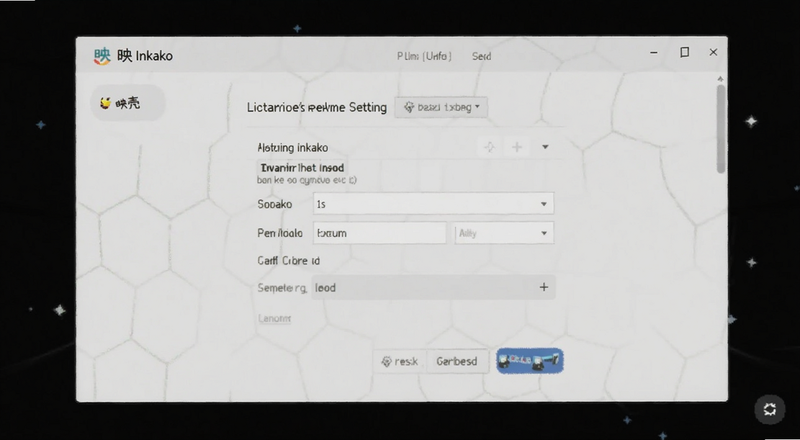The width and height of the screenshot is (800, 440).
Task: Click the blue button beside Garbesd
Action: pos(530,361)
